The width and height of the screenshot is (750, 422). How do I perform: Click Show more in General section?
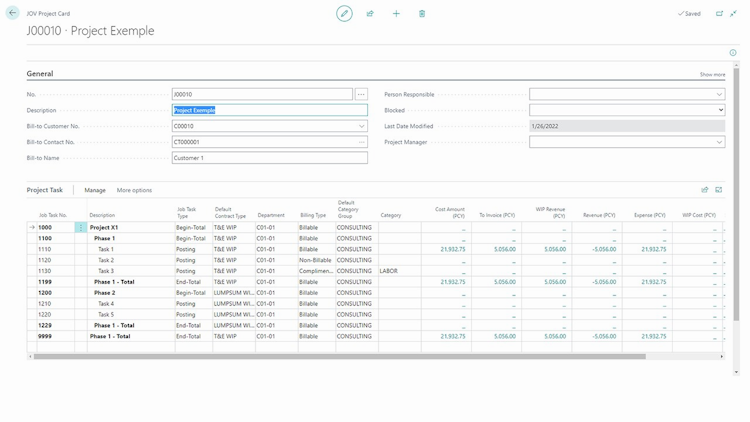712,75
